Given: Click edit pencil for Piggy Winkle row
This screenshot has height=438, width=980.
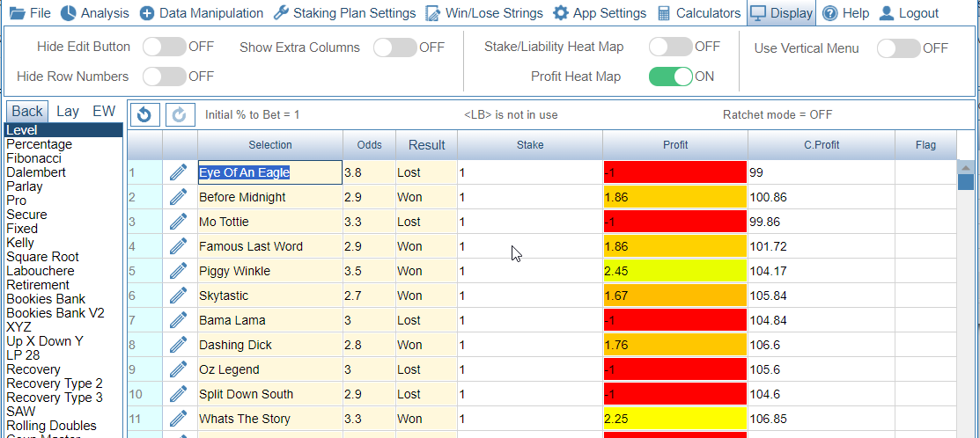Looking at the screenshot, I should pyautogui.click(x=179, y=271).
